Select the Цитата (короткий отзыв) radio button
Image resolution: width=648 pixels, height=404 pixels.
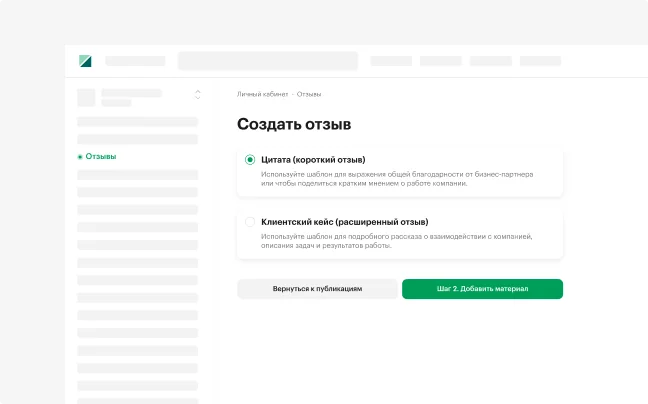[x=250, y=160]
